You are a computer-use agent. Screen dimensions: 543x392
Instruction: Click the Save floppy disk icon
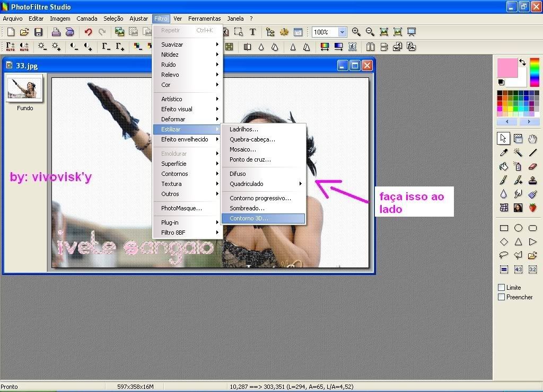(38, 32)
